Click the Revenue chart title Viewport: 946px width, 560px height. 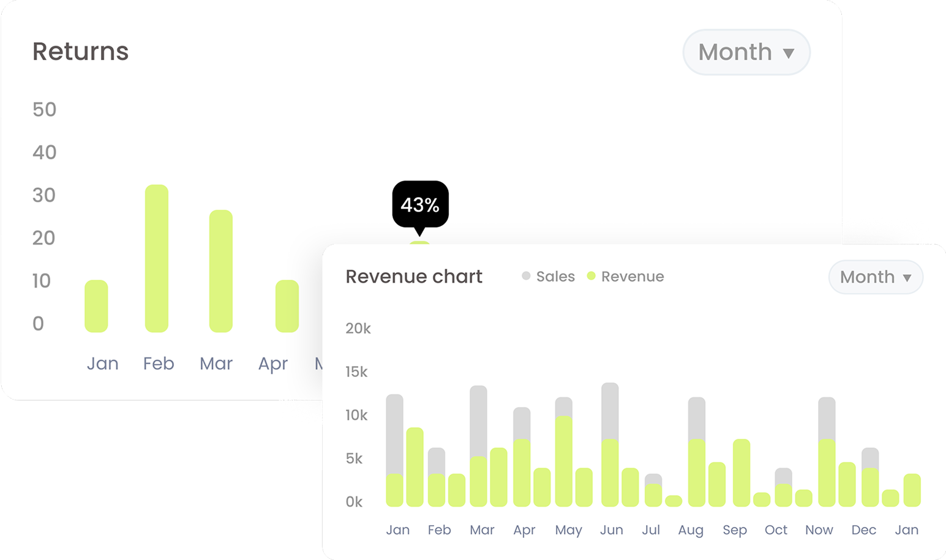click(x=414, y=277)
